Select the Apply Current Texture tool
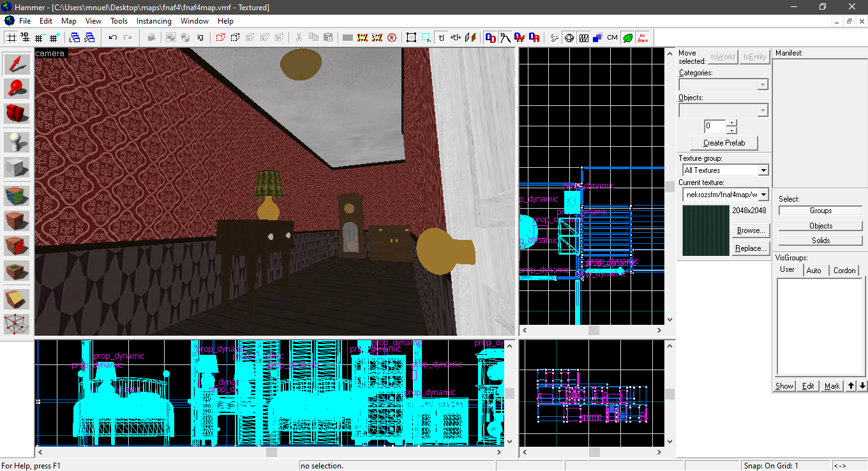The width and height of the screenshot is (868, 471). [x=17, y=221]
